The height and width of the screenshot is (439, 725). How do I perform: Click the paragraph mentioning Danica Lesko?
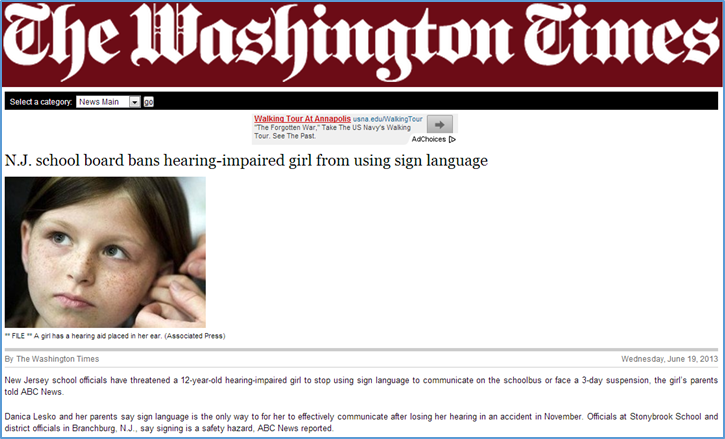click(x=361, y=422)
